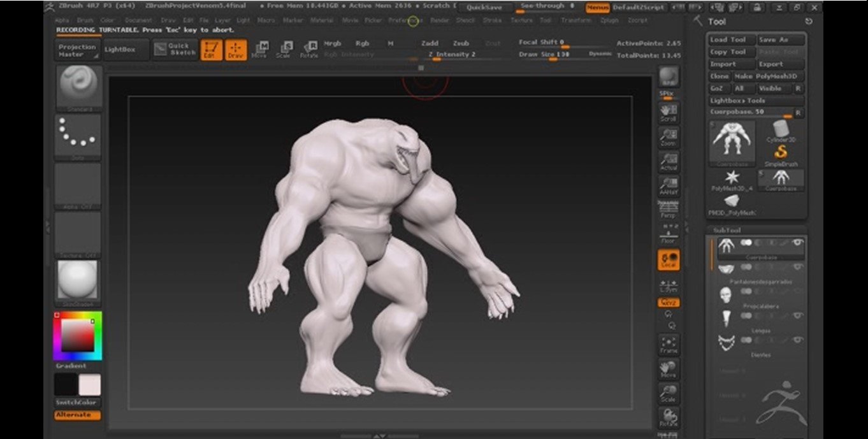
Task: Open the Layer menu
Action: coord(222,20)
